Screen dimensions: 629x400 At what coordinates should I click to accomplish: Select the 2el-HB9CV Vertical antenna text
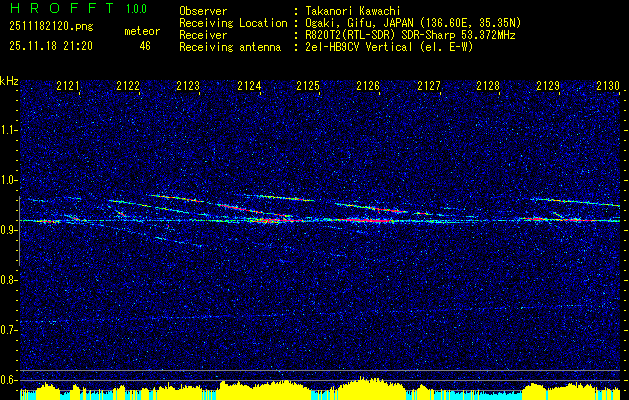389,47
